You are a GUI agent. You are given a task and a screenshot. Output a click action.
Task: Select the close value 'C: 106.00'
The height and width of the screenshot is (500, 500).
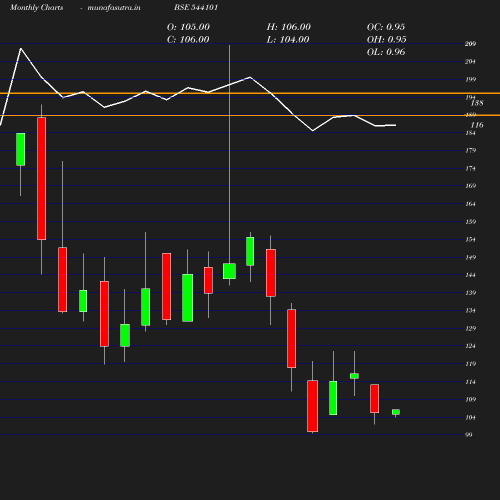pyautogui.click(x=188, y=40)
